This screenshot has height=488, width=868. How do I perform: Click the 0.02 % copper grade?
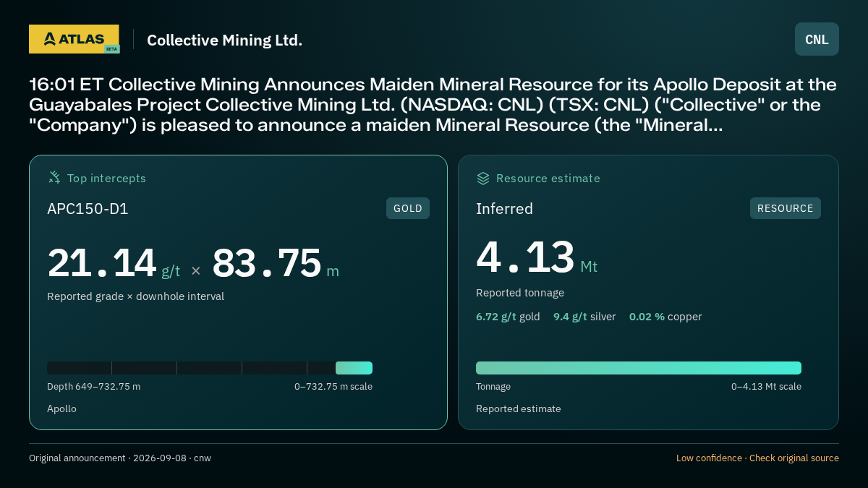tap(665, 317)
